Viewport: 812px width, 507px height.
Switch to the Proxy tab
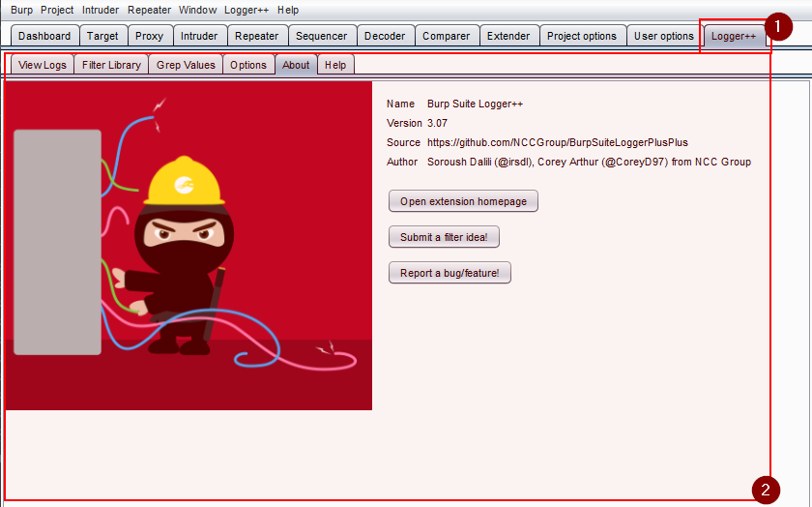149,36
